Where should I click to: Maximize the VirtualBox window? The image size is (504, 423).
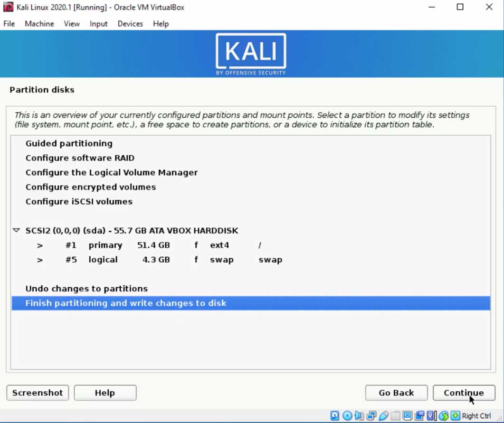click(x=460, y=7)
